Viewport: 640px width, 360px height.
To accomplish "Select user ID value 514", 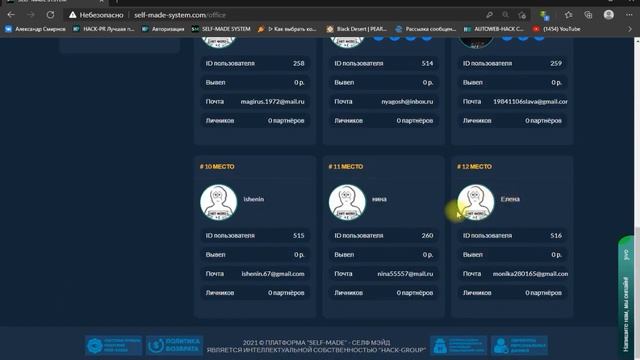I will click(x=427, y=63).
